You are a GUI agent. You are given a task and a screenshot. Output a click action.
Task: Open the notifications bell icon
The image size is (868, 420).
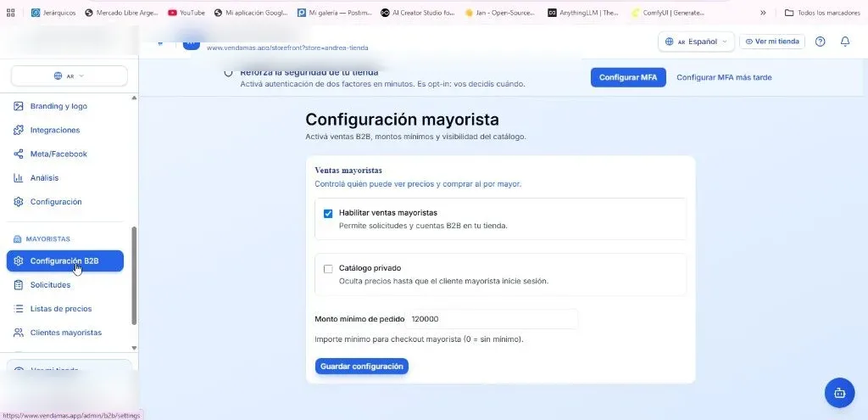pyautogui.click(x=845, y=42)
